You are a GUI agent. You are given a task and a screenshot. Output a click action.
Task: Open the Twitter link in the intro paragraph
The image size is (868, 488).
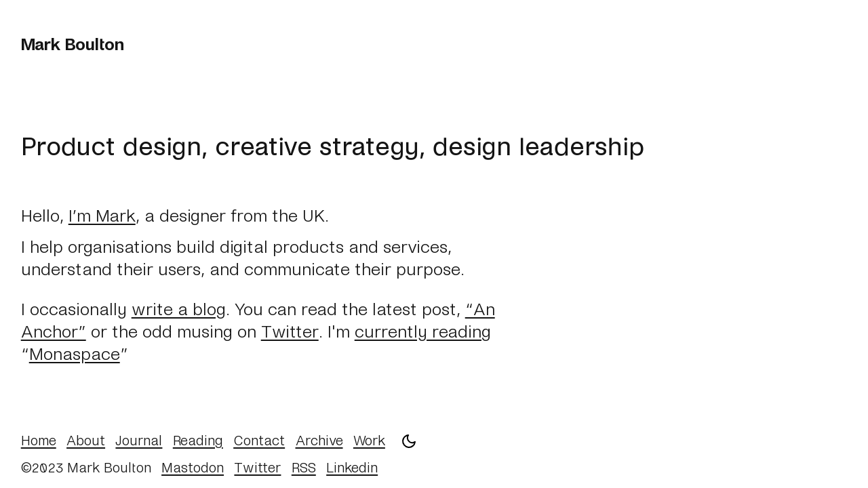(x=290, y=331)
